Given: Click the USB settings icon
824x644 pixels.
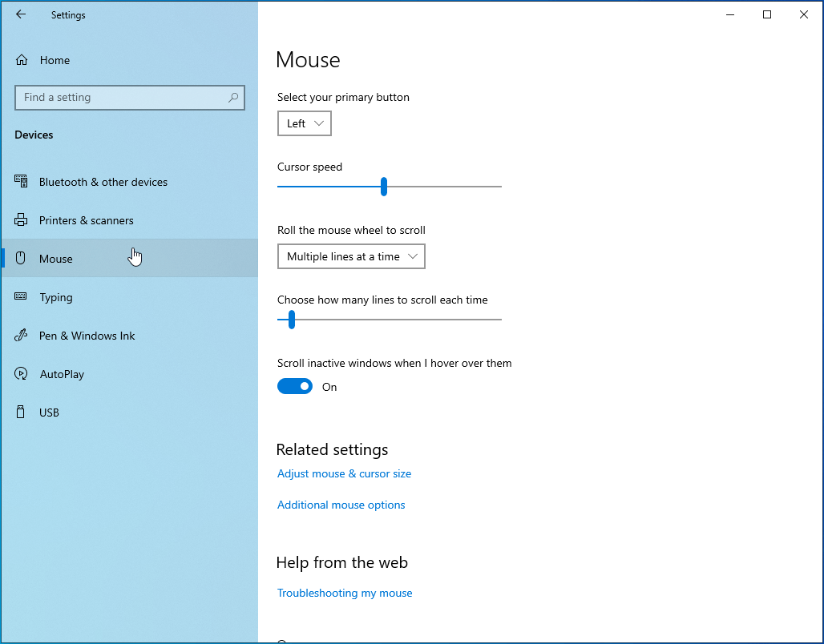Looking at the screenshot, I should (22, 413).
